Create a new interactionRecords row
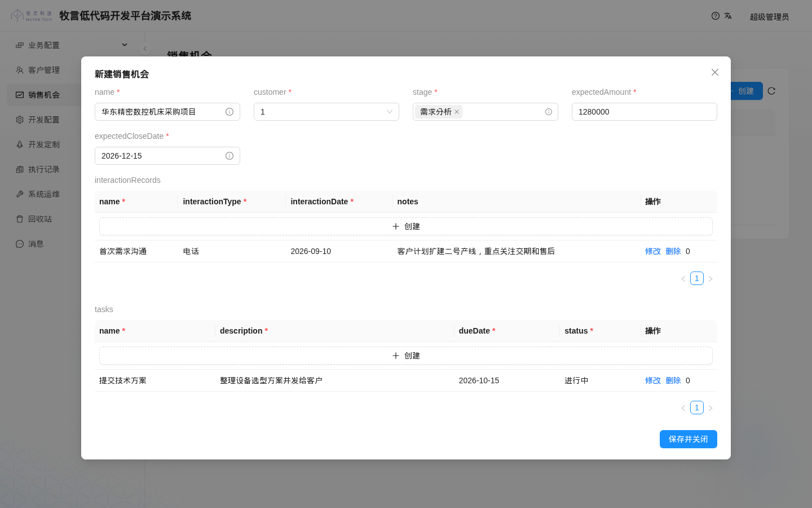812x508 pixels. click(406, 226)
